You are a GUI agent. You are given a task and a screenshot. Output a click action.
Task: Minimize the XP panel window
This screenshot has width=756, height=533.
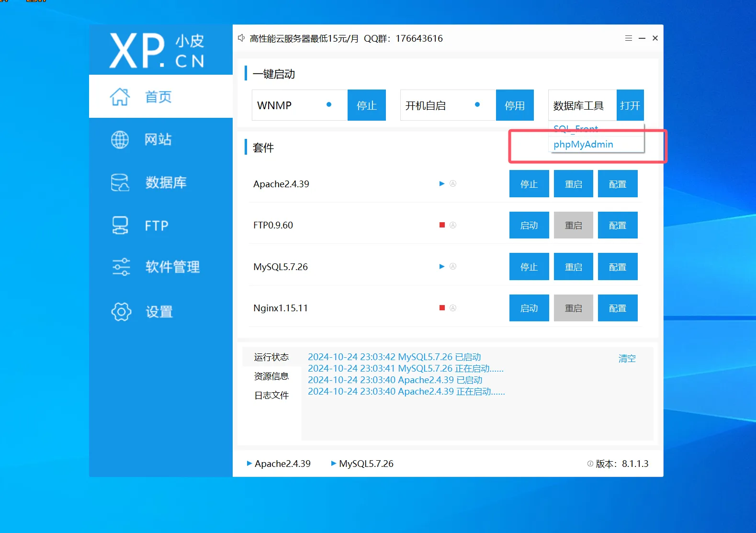pos(642,38)
